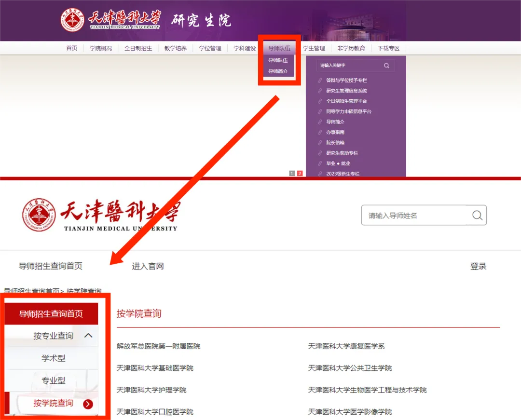Open the 学院概况 menu item

click(x=101, y=49)
